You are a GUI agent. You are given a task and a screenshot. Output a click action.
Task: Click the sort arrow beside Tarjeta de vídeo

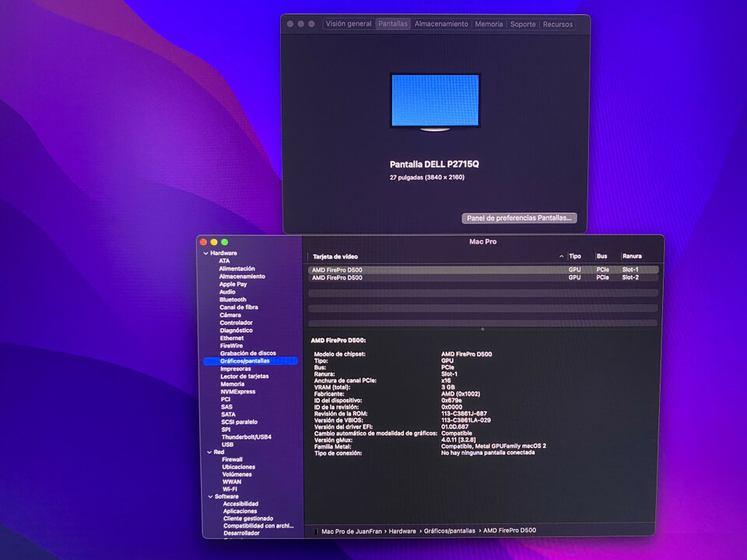(x=561, y=256)
